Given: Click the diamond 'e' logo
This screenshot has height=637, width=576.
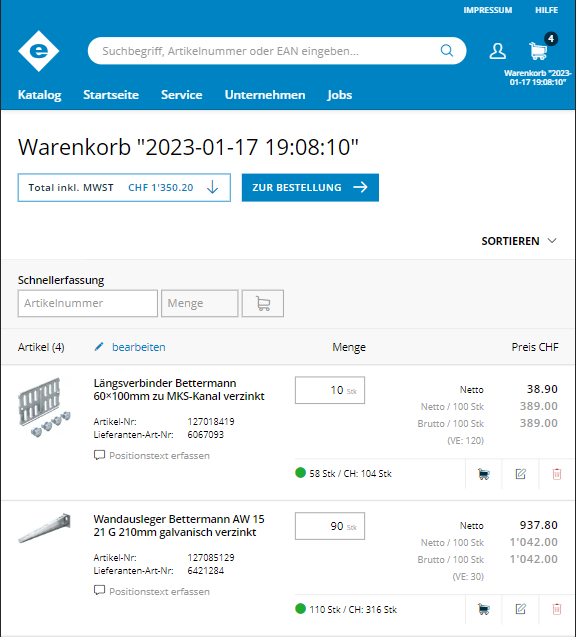Looking at the screenshot, I should click(x=39, y=51).
